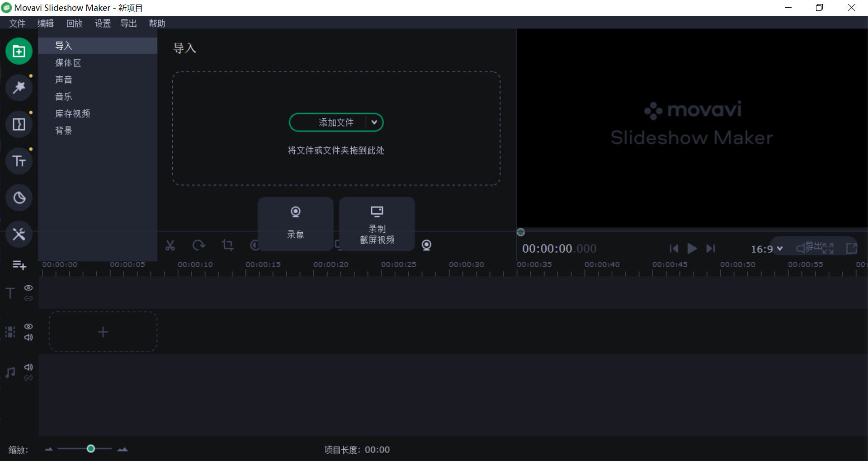Click the detach preview window icon

[x=852, y=248]
